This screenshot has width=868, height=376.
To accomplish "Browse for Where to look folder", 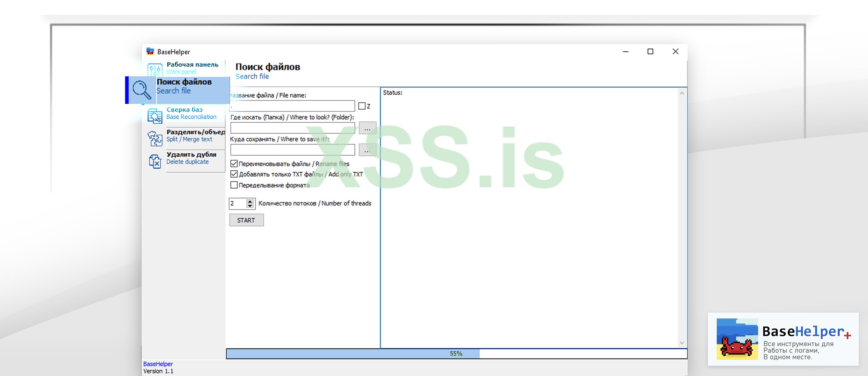I will [x=367, y=128].
